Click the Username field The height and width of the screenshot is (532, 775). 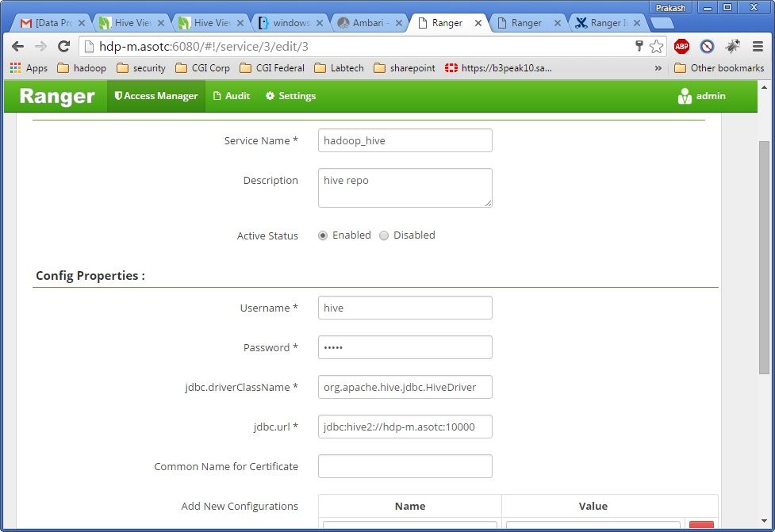click(405, 308)
